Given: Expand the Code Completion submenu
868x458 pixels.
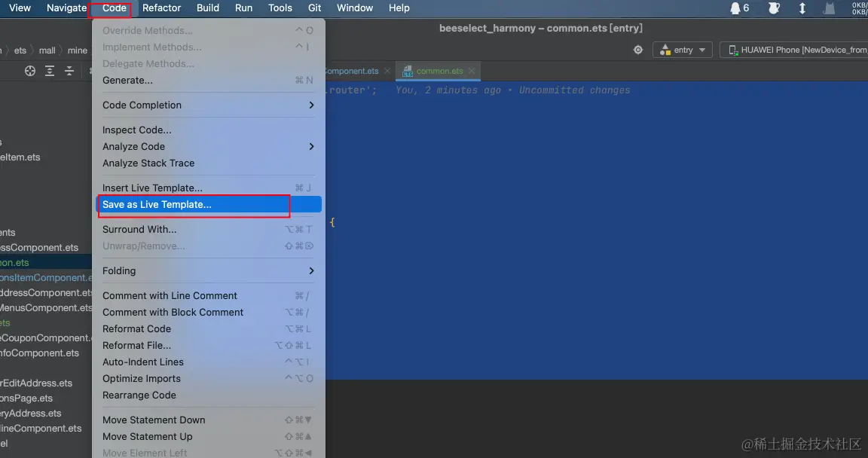Looking at the screenshot, I should 208,105.
